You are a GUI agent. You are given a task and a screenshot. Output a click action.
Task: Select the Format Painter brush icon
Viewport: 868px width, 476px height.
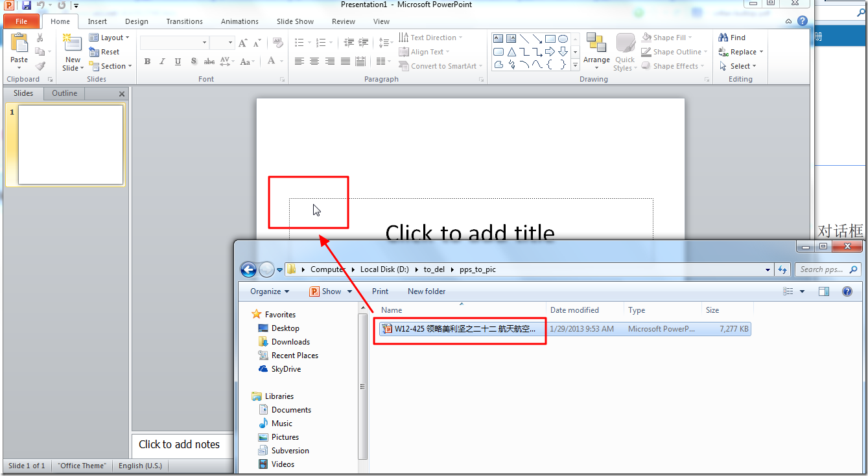[40, 65]
